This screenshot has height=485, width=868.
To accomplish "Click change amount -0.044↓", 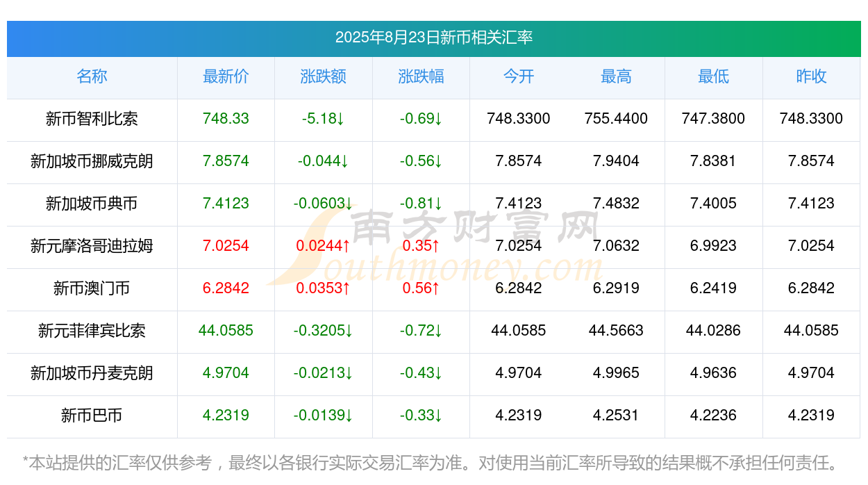I will pos(324,161).
